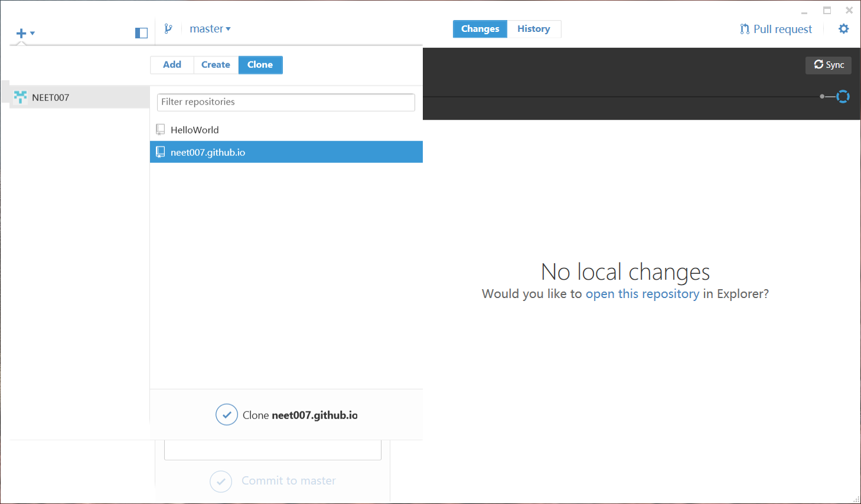Focus the Filter repositories field
Viewport: 861px width, 504px height.
coord(286,102)
